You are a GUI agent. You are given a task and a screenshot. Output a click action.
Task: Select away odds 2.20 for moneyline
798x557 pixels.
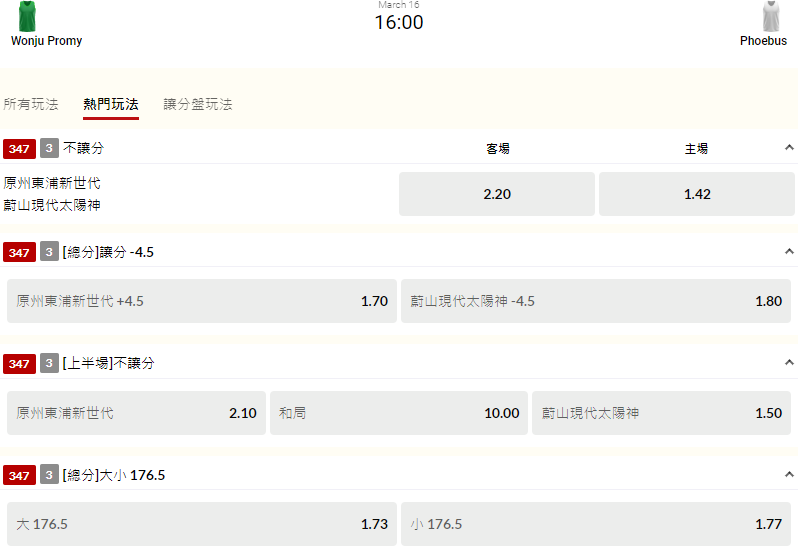(497, 194)
